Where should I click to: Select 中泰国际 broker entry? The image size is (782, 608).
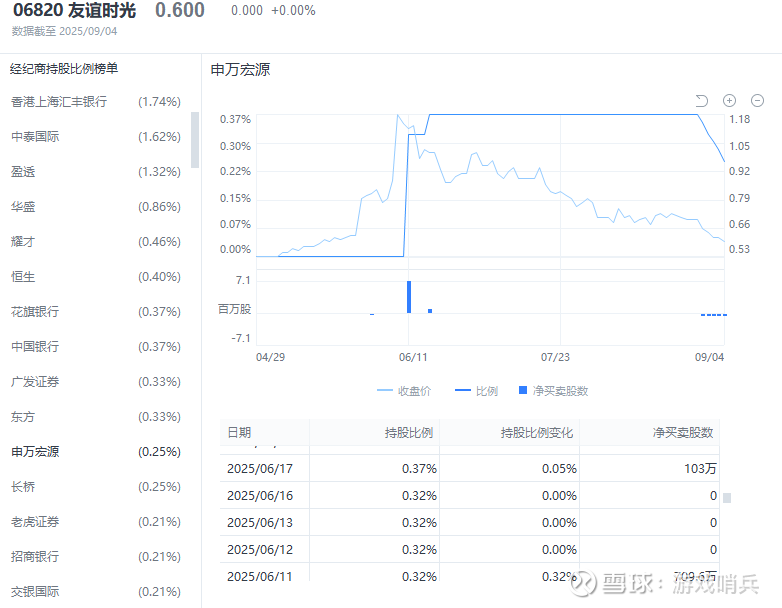36,137
